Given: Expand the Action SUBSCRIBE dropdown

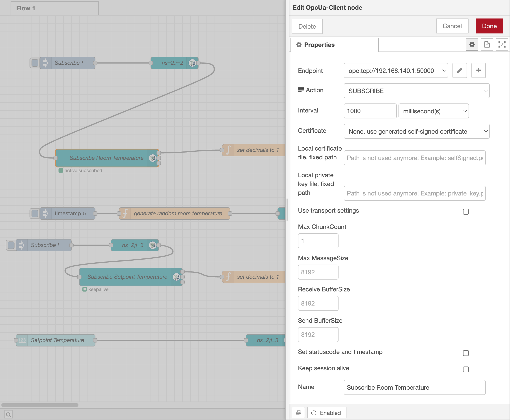Looking at the screenshot, I should click(x=416, y=91).
